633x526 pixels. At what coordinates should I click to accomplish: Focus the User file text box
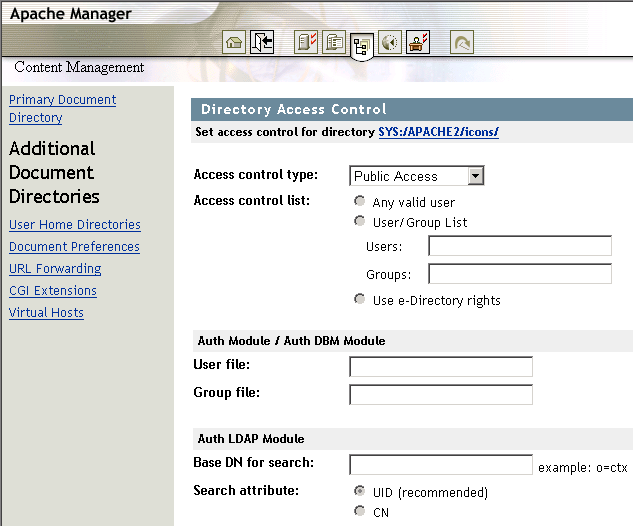441,367
